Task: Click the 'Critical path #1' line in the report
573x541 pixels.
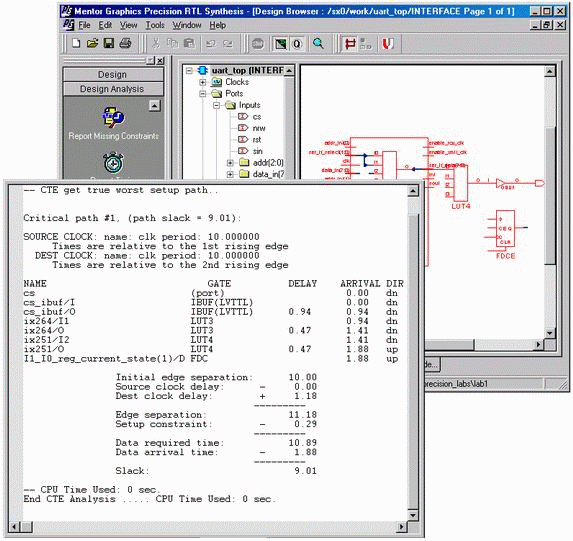Action: [x=132, y=218]
